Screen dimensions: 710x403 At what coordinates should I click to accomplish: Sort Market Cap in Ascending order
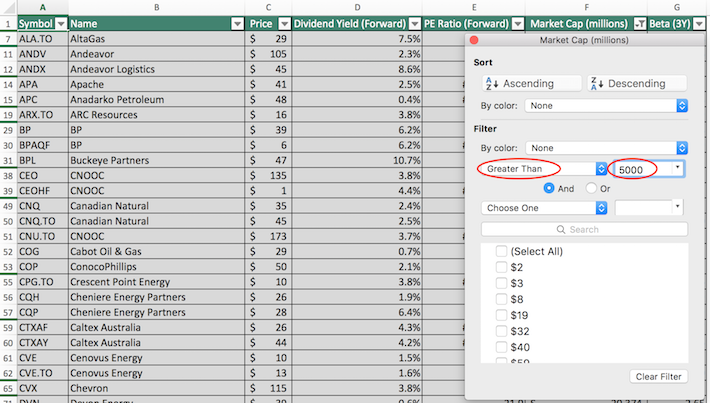click(x=529, y=83)
